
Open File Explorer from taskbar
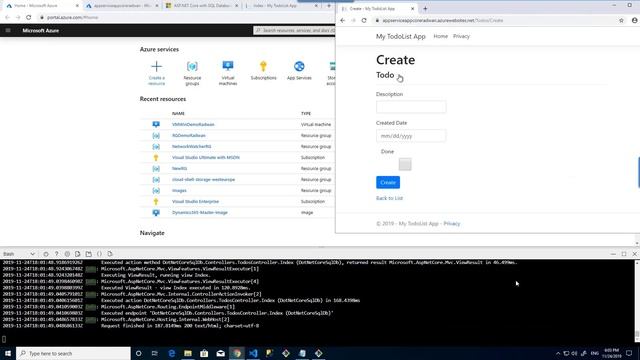[x=188, y=353]
